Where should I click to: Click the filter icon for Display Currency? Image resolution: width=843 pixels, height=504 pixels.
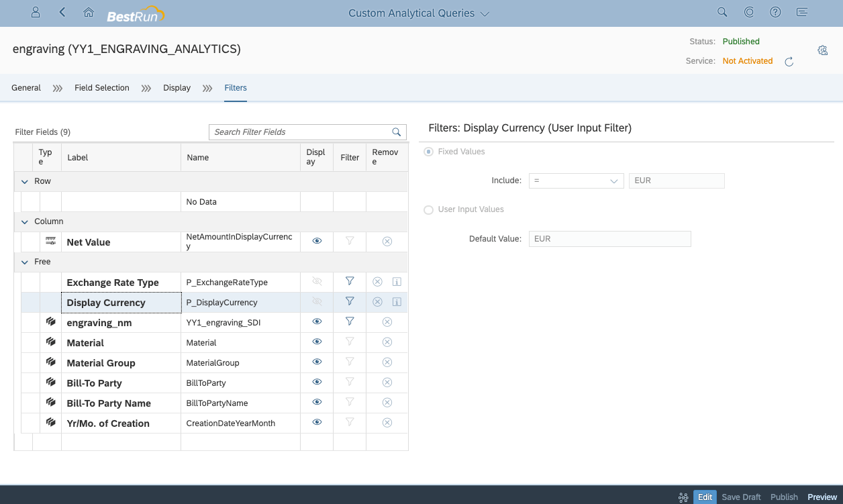[349, 301]
